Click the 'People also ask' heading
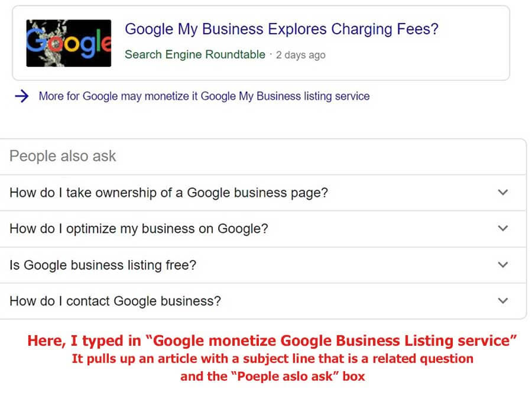The image size is (532, 396). (x=63, y=156)
